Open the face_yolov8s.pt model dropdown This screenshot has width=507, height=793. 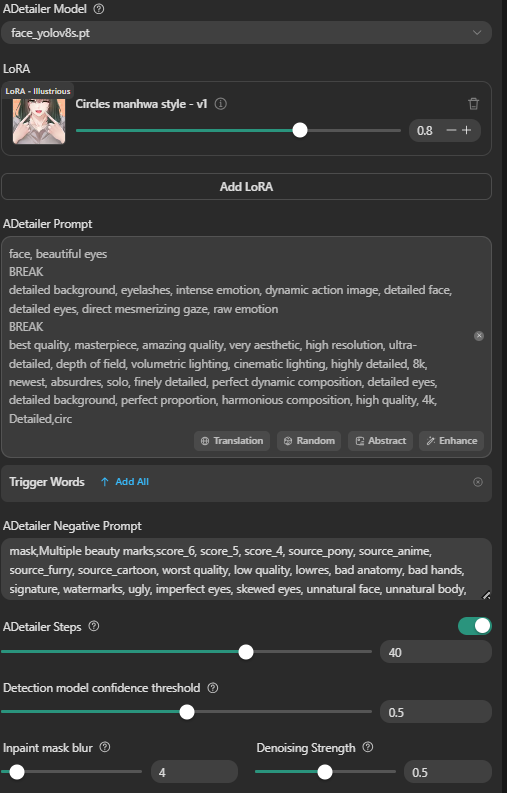click(246, 33)
